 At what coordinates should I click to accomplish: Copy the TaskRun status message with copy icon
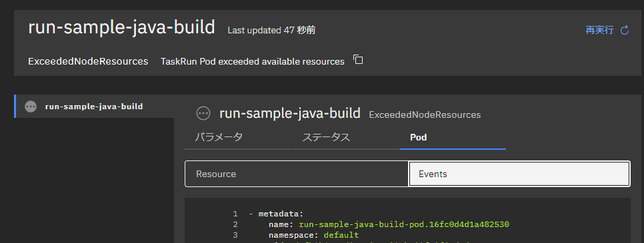click(x=358, y=59)
